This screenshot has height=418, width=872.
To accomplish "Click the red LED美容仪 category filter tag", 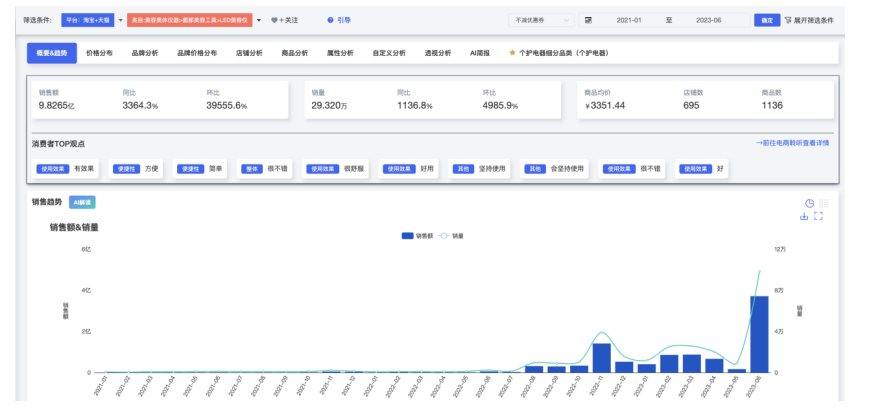I will 189,20.
